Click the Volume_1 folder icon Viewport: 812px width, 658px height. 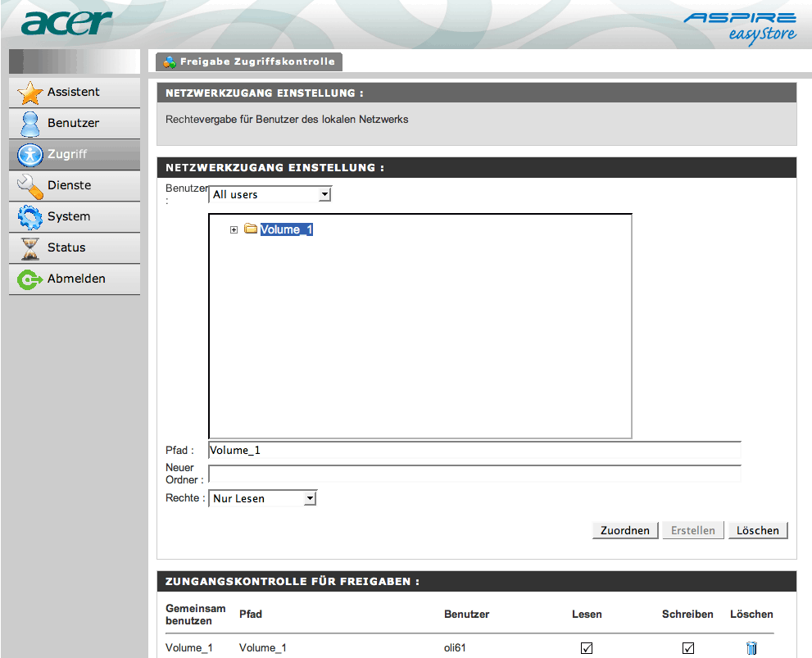pyautogui.click(x=251, y=229)
